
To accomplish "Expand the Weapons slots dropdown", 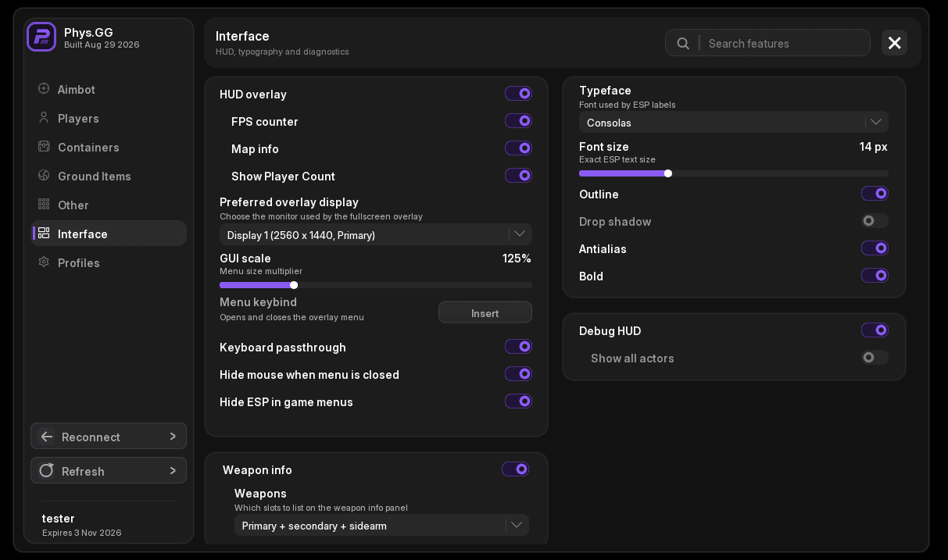I will (x=381, y=525).
